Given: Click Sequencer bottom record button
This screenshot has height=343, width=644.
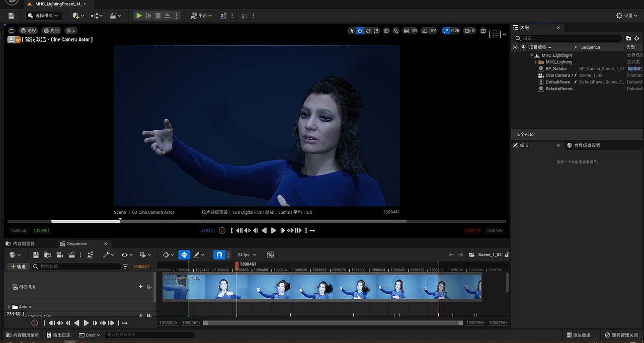Looking at the screenshot, I should click(35, 323).
